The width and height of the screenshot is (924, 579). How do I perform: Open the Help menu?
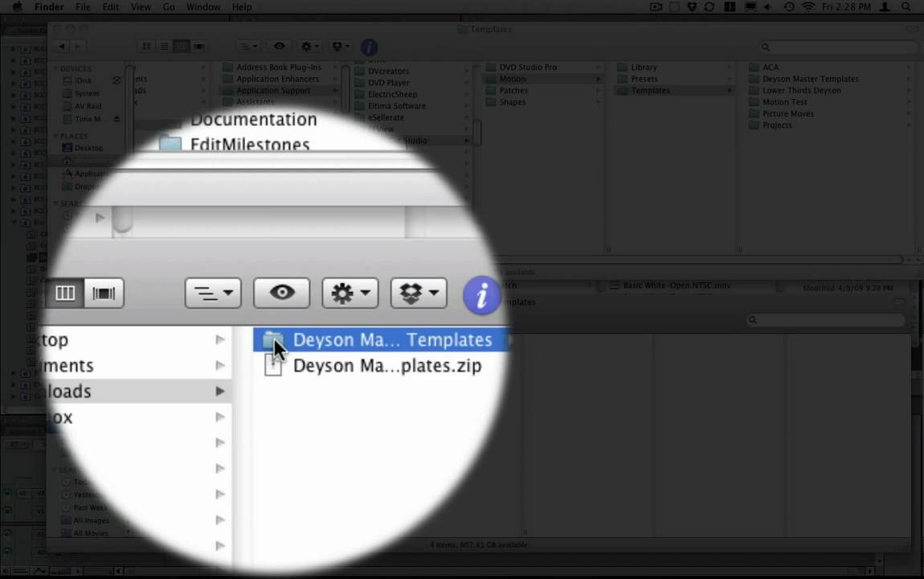tap(242, 7)
